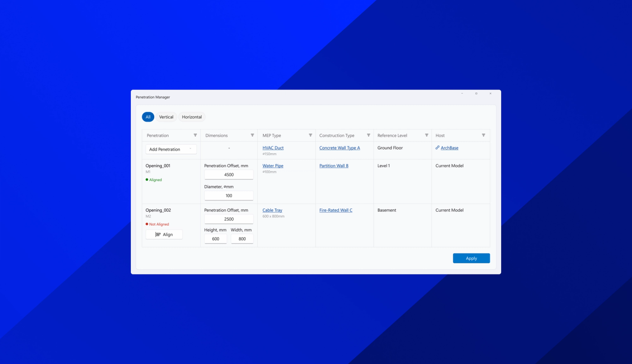Click Current Model host for Opening_002
Image resolution: width=632 pixels, height=364 pixels.
point(450,210)
